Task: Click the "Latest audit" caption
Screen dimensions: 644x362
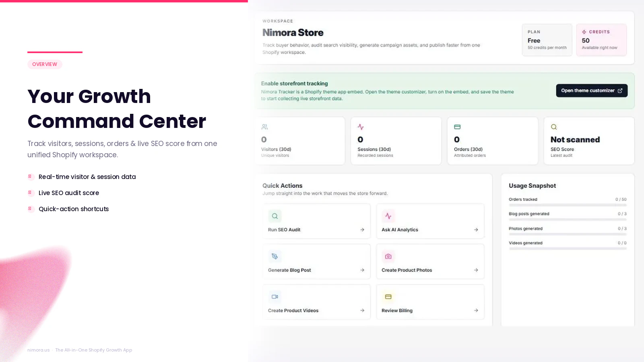Action: (x=561, y=156)
